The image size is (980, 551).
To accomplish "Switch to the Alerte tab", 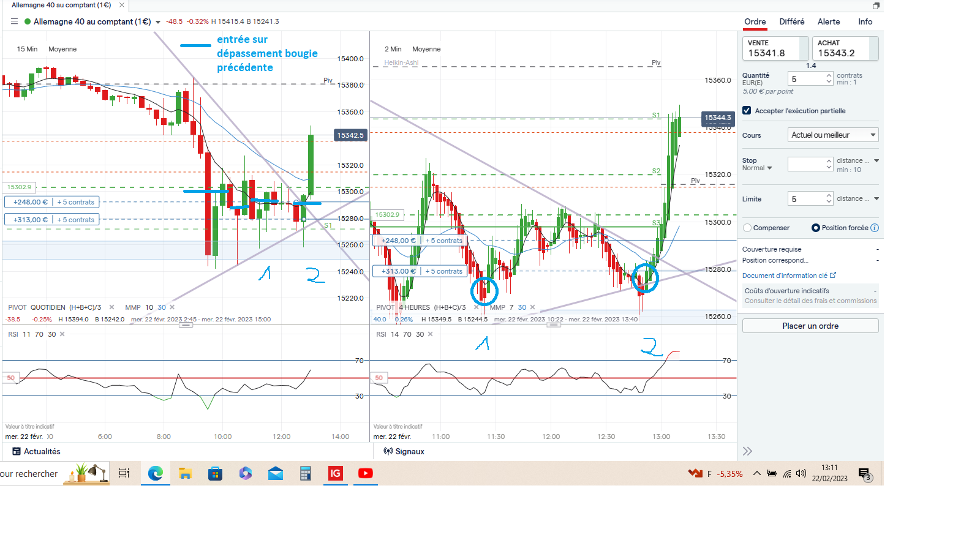I will (x=829, y=21).
